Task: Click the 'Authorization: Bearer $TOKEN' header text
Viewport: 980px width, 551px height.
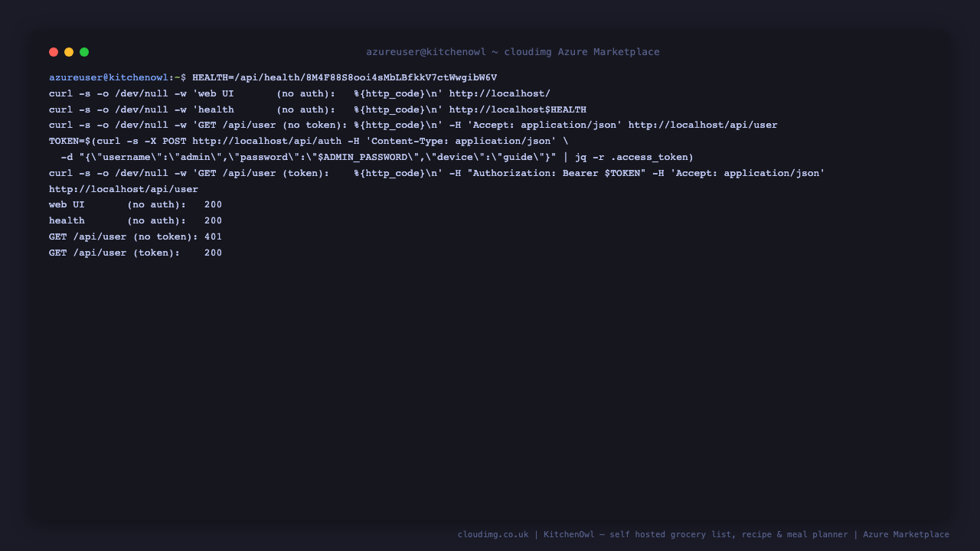Action: (557, 173)
